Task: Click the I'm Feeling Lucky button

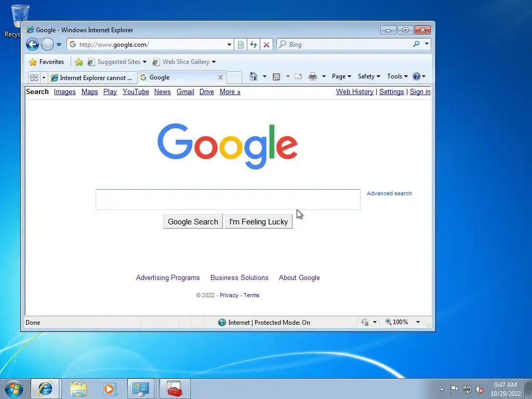Action: click(259, 221)
